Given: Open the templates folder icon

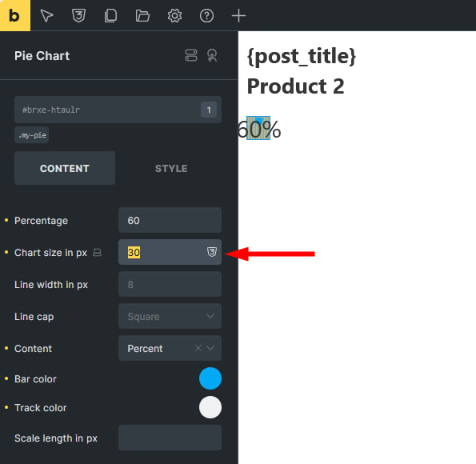Looking at the screenshot, I should [142, 16].
